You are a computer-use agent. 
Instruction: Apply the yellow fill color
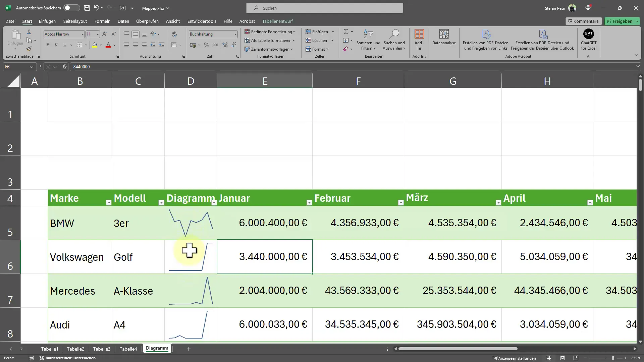95,45
